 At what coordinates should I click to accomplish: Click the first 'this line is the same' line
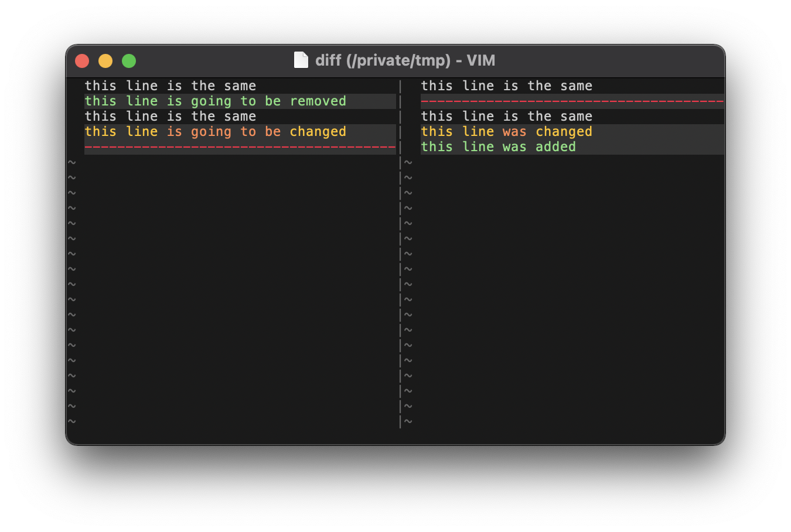click(170, 86)
